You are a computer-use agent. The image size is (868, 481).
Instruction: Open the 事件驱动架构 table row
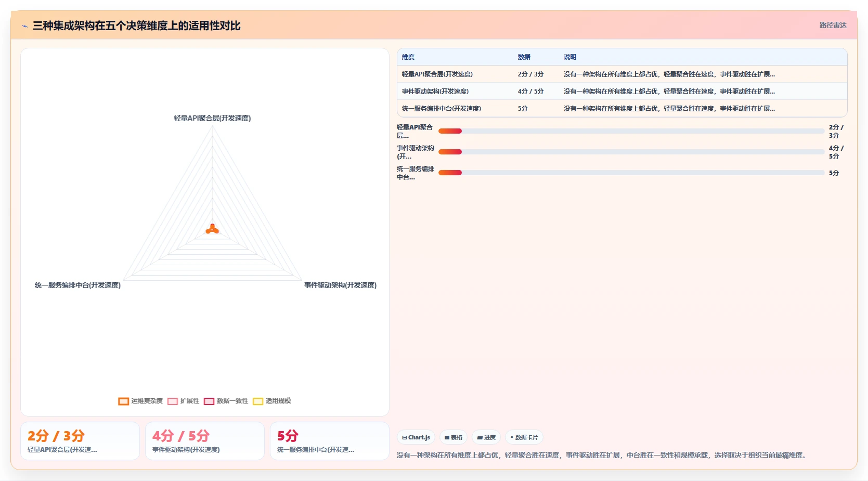click(x=622, y=91)
